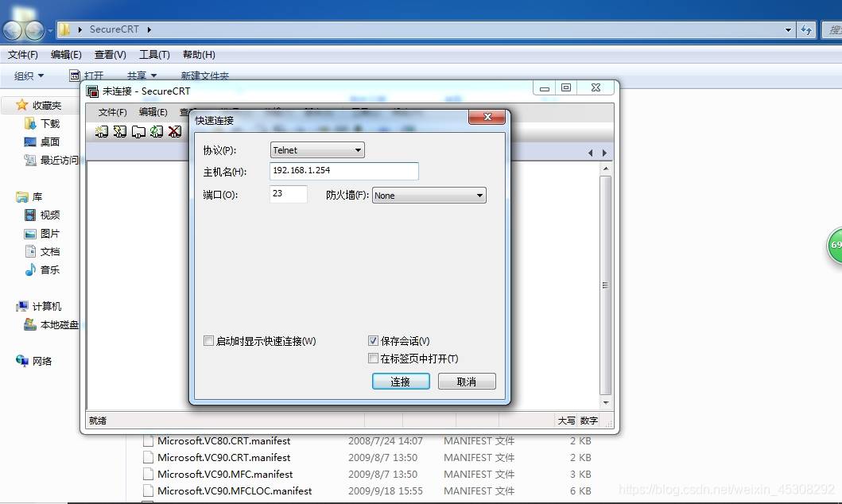The image size is (842, 504).
Task: Click the Port field containing 23
Action: 289,194
